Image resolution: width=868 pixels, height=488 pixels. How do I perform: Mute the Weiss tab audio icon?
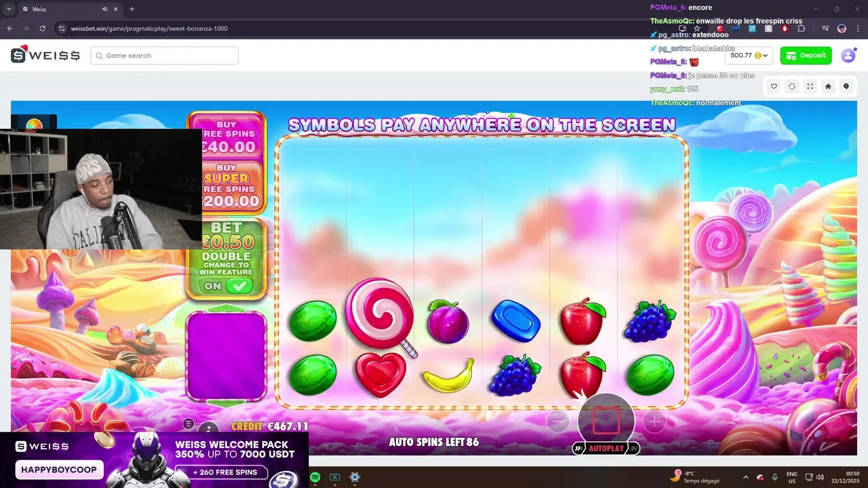104,9
